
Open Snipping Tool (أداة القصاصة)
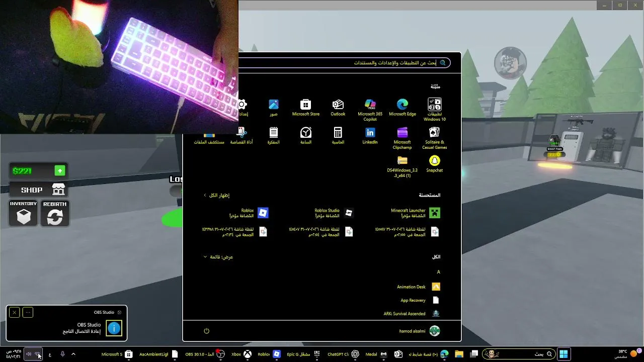tap(242, 136)
